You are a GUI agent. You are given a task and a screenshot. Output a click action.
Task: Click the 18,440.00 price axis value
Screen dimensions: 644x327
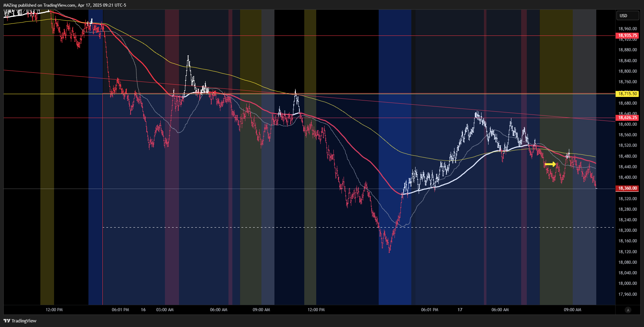click(x=628, y=167)
